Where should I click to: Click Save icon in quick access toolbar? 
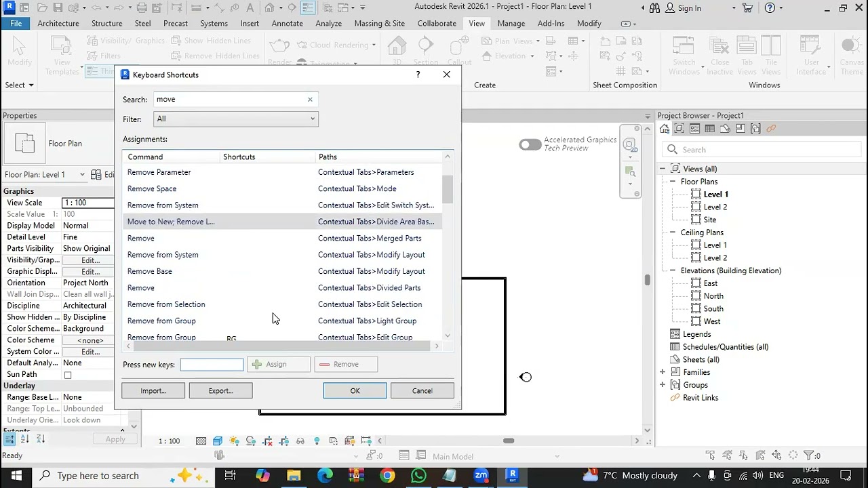(x=58, y=7)
